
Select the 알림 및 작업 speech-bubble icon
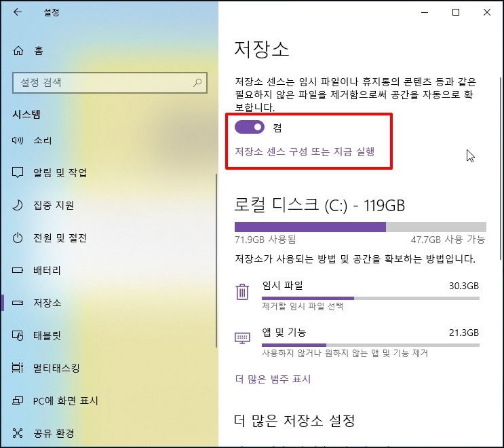click(18, 172)
